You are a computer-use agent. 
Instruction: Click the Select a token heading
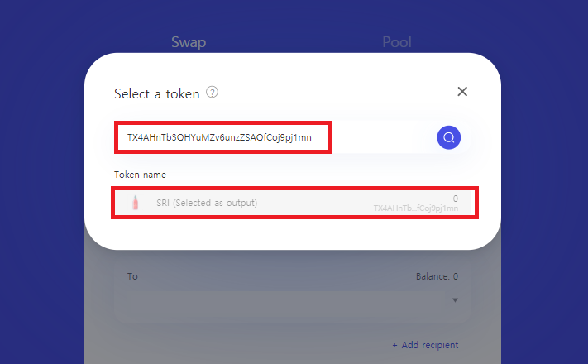point(157,93)
